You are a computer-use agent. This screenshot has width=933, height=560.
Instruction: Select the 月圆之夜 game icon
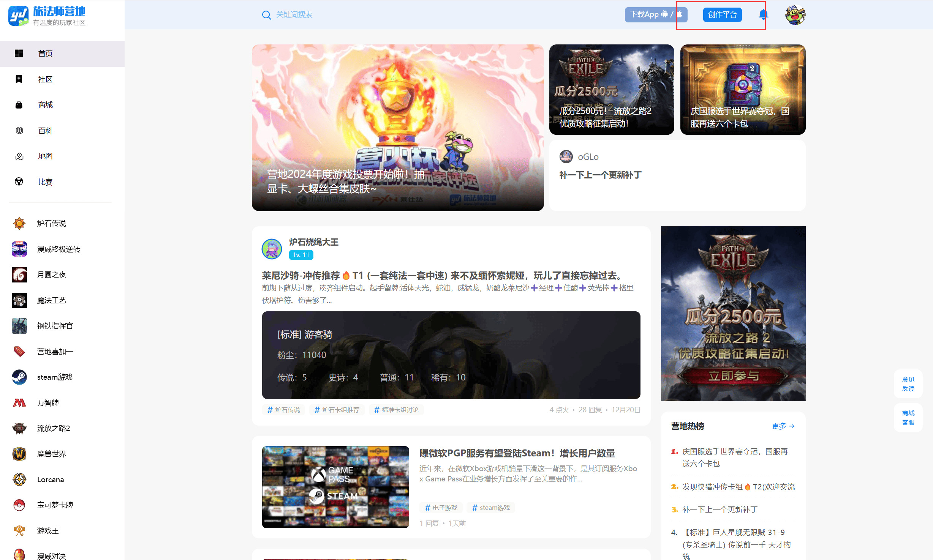(19, 274)
